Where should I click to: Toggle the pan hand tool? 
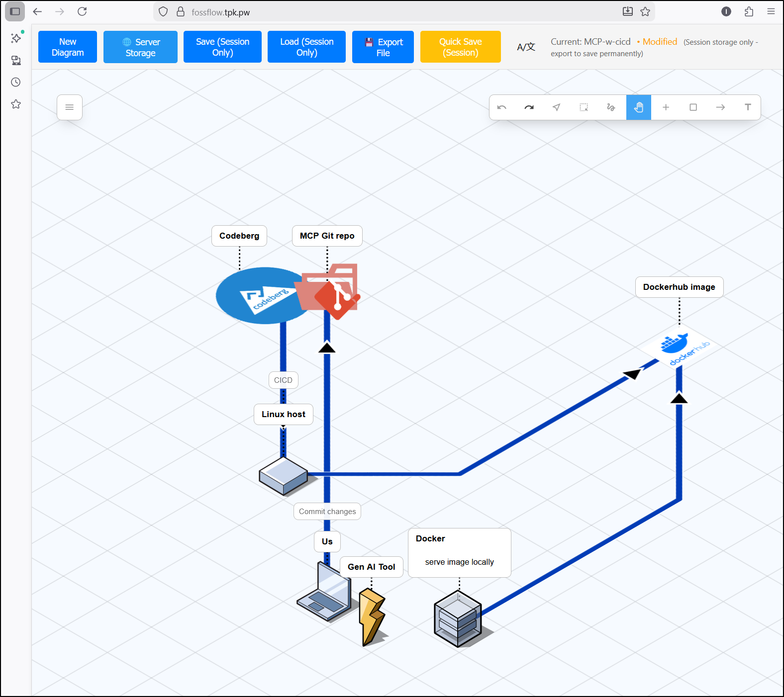click(x=639, y=107)
